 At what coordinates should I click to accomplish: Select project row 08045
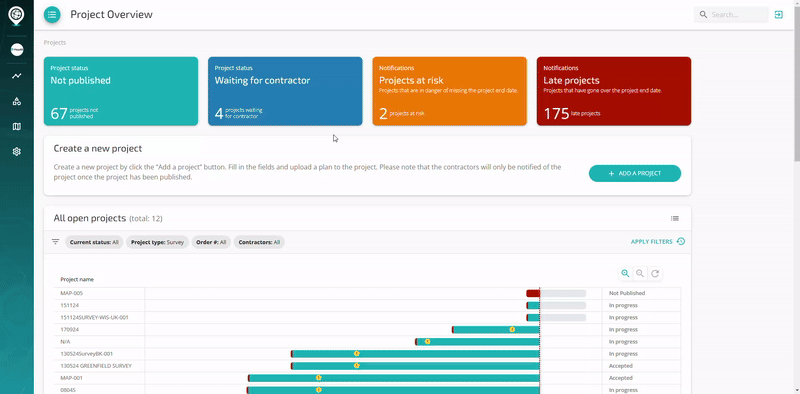pyautogui.click(x=367, y=389)
